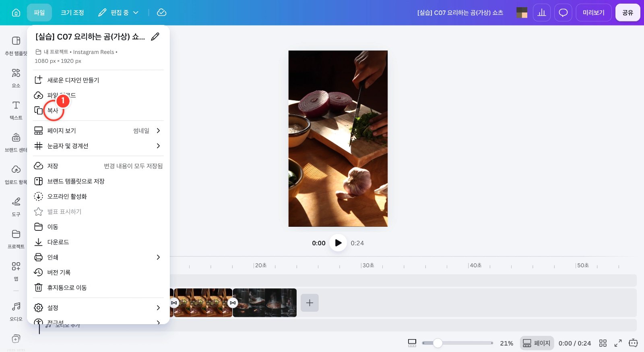The width and height of the screenshot is (644, 352).
Task: Click the timeline zoom slider handle
Action: pyautogui.click(x=438, y=343)
